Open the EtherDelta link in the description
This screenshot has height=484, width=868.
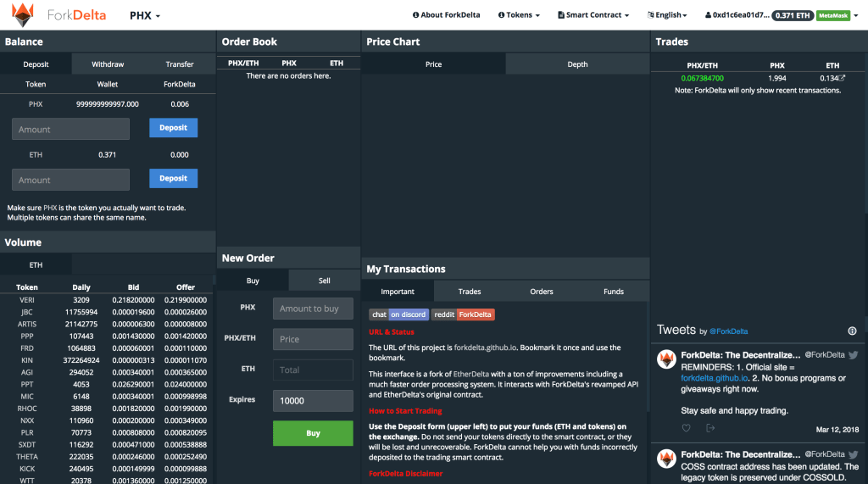tap(471, 375)
